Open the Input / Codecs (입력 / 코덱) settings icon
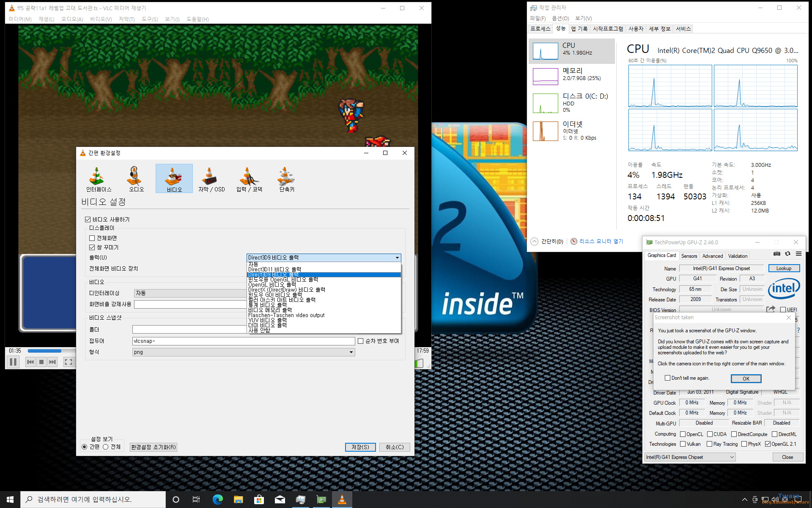812x508 pixels. 249,179
